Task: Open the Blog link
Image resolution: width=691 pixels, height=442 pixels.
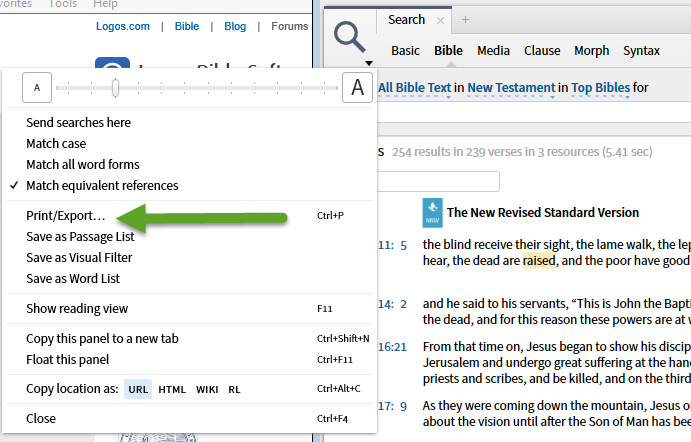Action: (x=235, y=26)
